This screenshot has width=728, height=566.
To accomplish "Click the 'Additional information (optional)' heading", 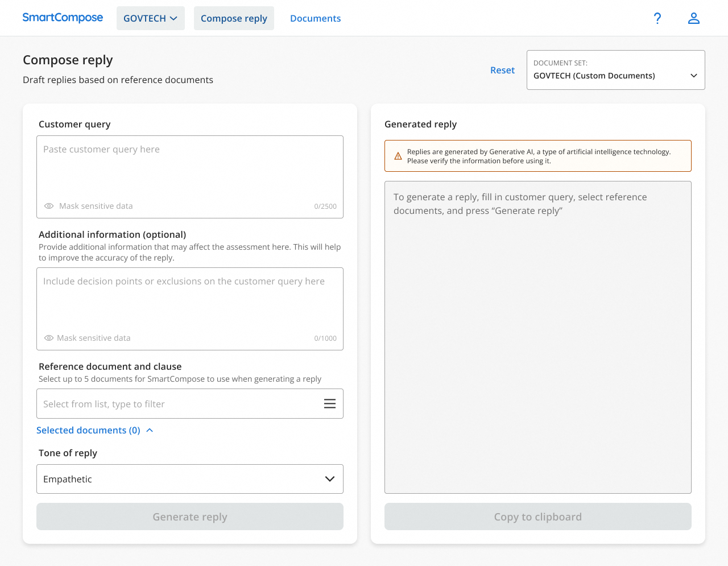I will tap(113, 234).
